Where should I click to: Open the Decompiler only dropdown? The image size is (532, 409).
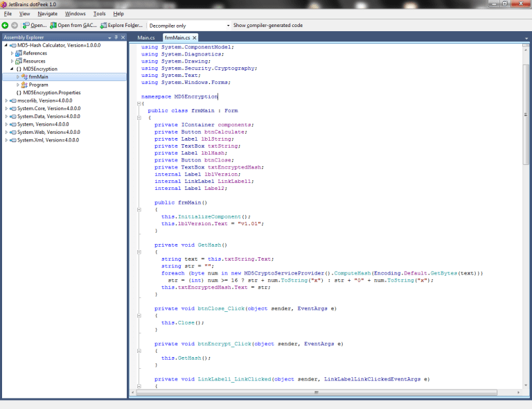[189, 26]
